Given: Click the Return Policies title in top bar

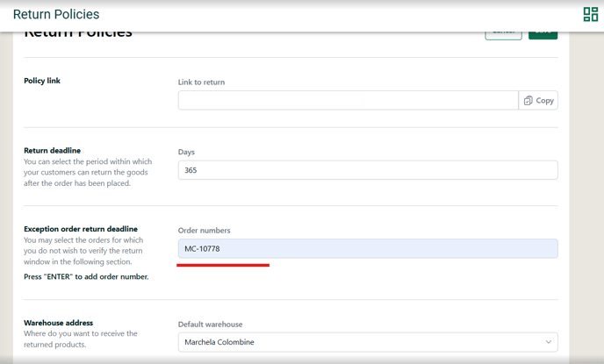Looking at the screenshot, I should [56, 15].
